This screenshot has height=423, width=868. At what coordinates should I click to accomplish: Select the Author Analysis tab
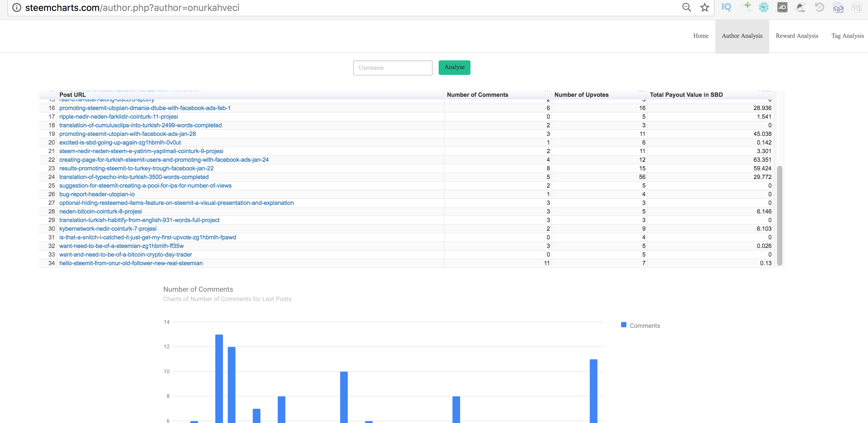[x=742, y=36]
